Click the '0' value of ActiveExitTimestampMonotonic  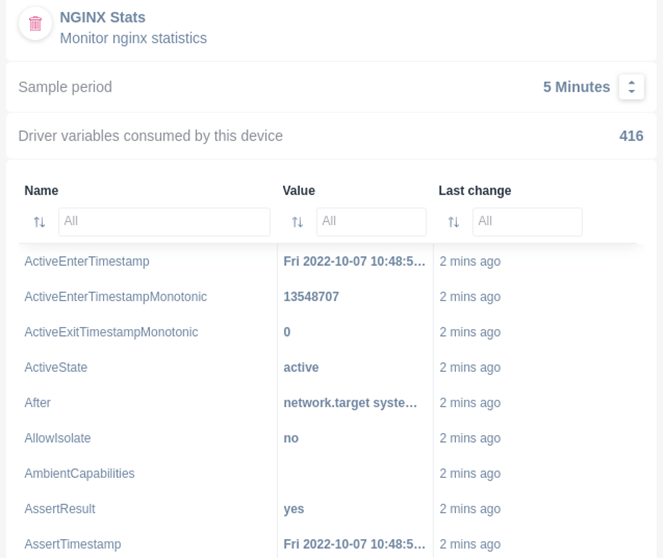pyautogui.click(x=287, y=332)
